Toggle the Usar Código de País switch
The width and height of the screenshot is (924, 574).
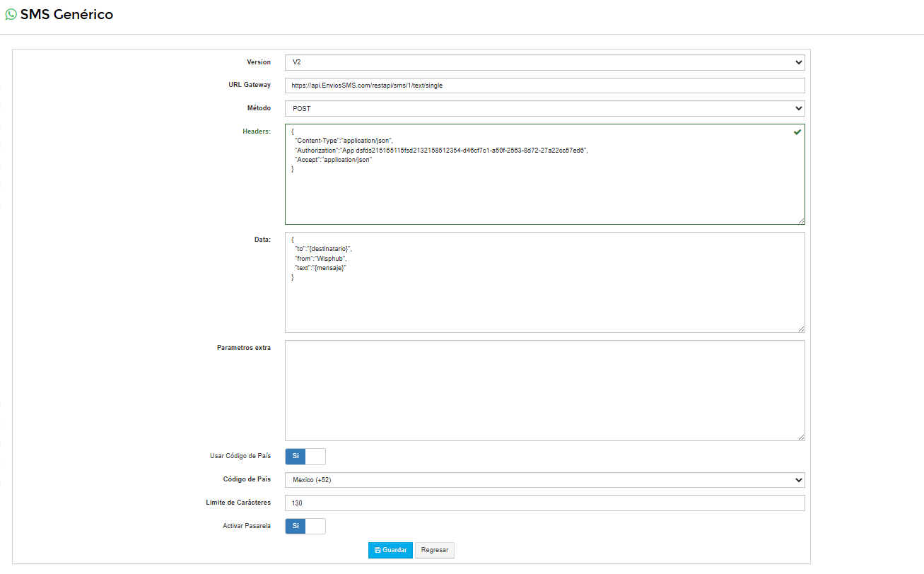coord(305,456)
